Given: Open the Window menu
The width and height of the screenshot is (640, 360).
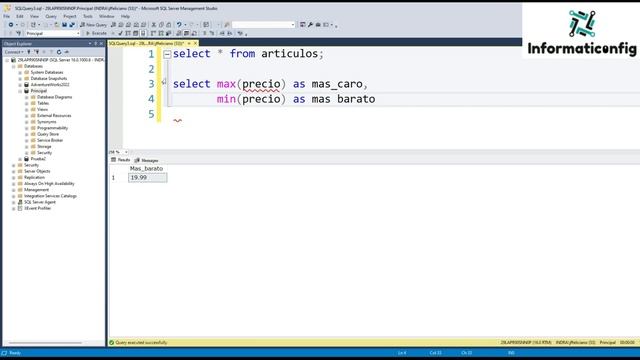Looking at the screenshot, I should (107, 16).
